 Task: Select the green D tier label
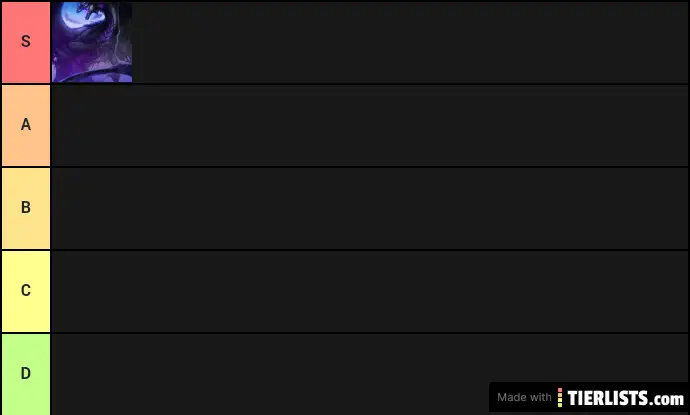26,374
